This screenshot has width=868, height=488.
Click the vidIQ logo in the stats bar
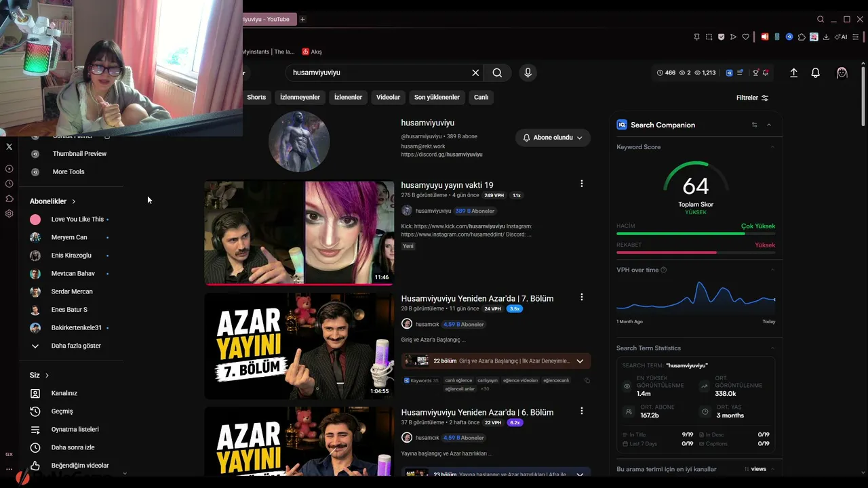click(x=729, y=73)
